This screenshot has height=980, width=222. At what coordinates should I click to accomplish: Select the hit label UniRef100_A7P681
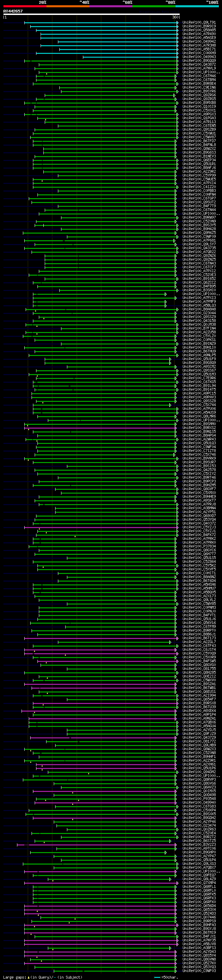pyautogui.click(x=199, y=241)
